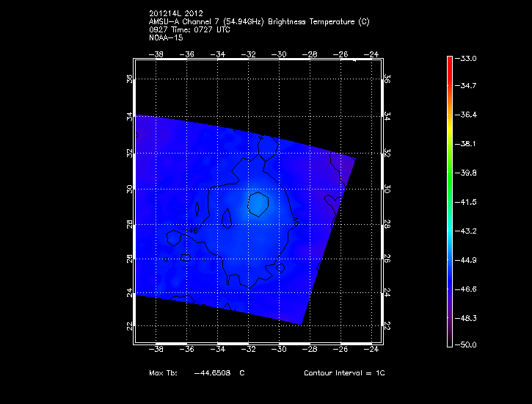Click the warm core contour at plot center

260,203
